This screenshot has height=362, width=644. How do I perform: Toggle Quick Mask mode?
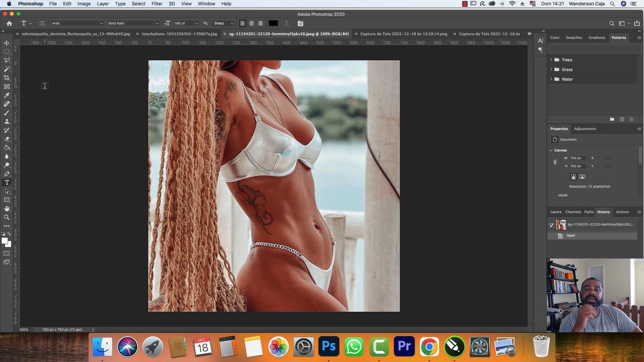pyautogui.click(x=7, y=253)
